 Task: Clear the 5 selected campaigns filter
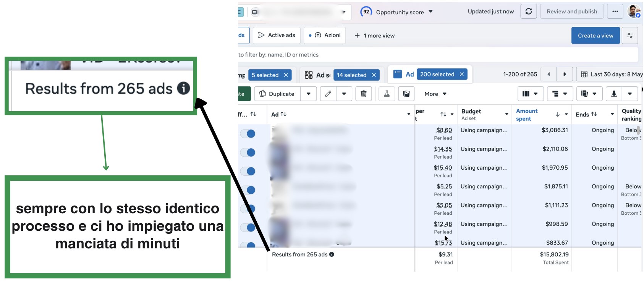(x=286, y=75)
